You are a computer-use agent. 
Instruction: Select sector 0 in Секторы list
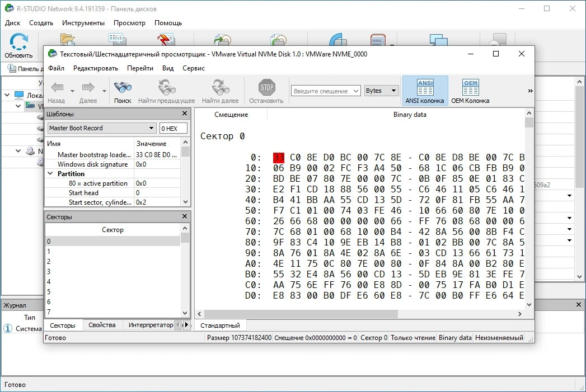(112, 241)
